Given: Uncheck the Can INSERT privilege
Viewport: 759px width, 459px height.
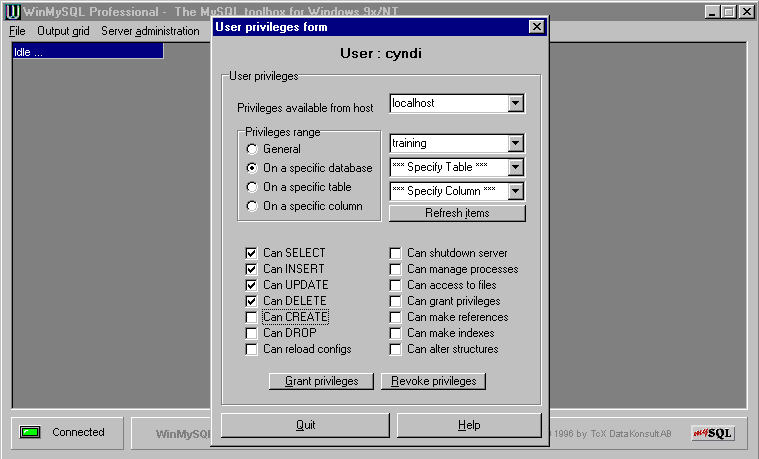Looking at the screenshot, I should (x=251, y=269).
